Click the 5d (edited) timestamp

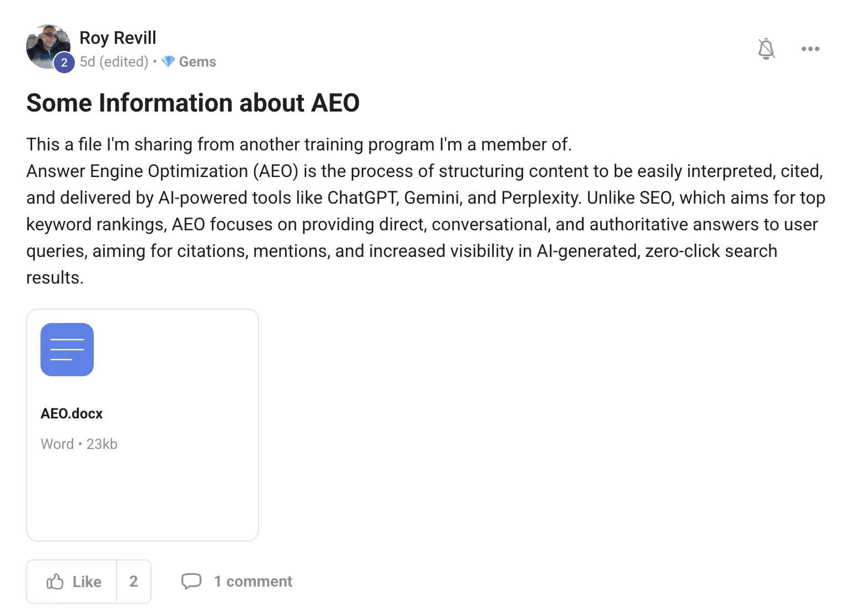click(x=114, y=62)
